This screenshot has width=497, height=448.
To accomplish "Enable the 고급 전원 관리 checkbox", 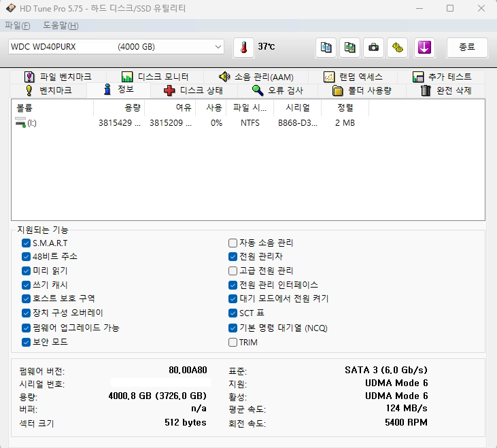I will click(x=233, y=271).
